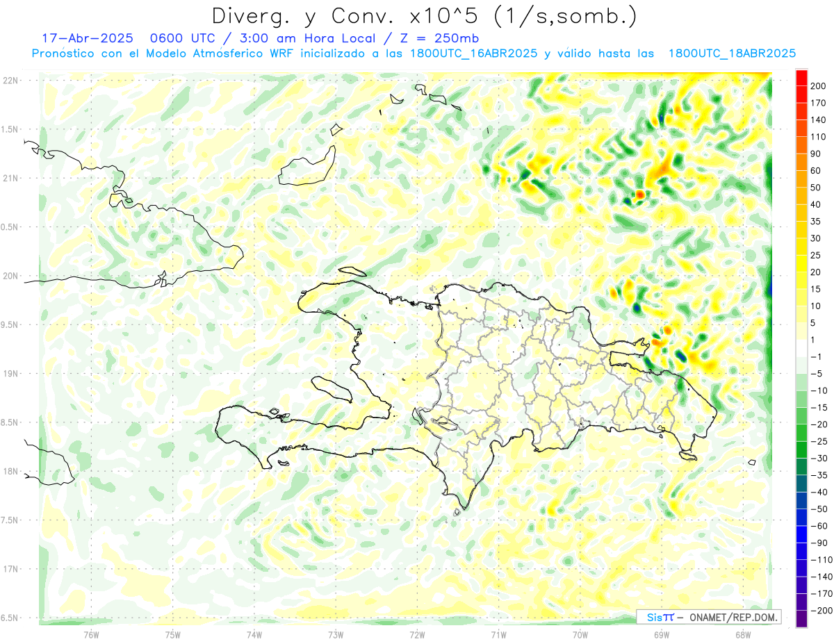Viewport: 834px width, 644px height.
Task: Click the '73W' longitude label
Action: click(x=336, y=634)
